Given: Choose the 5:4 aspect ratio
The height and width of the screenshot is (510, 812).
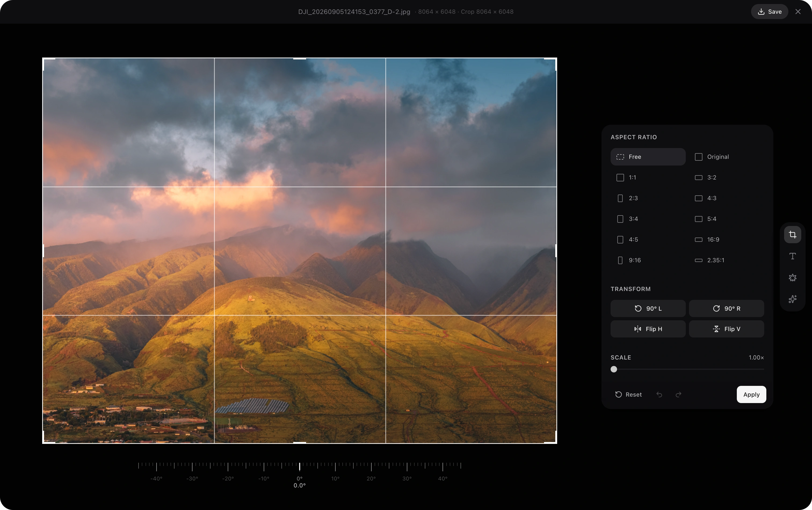Looking at the screenshot, I should point(726,219).
